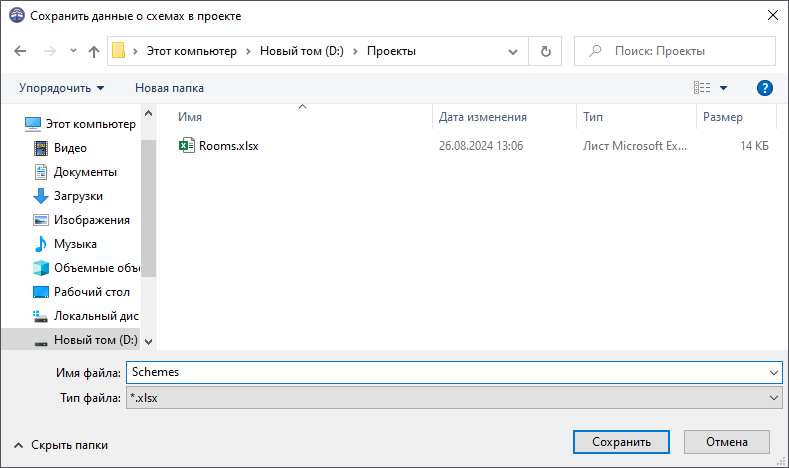Click 'Лист Microsoft Ex...' type cell

(635, 146)
